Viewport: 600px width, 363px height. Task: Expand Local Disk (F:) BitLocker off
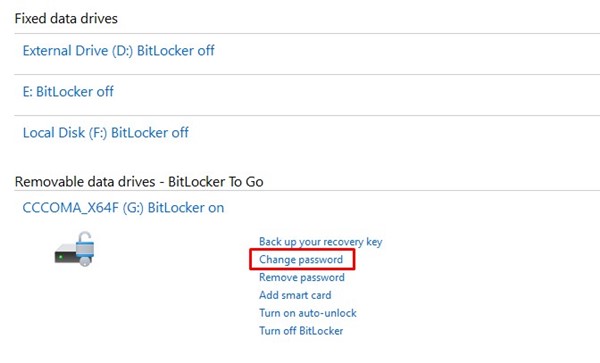106,132
